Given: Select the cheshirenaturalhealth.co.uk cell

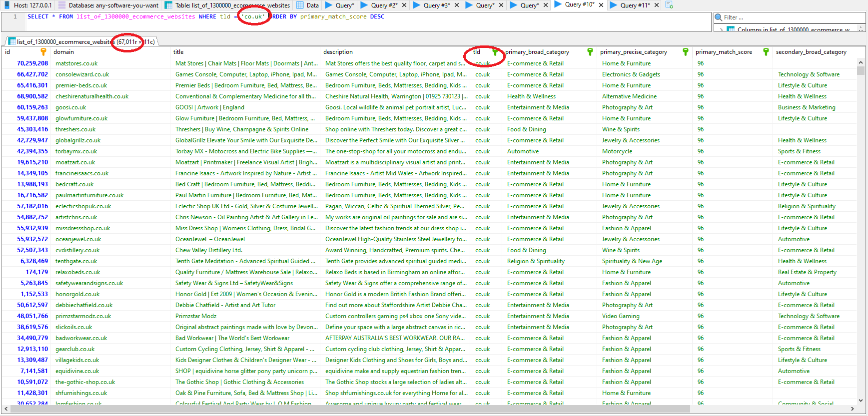Looking at the screenshot, I should point(110,96).
